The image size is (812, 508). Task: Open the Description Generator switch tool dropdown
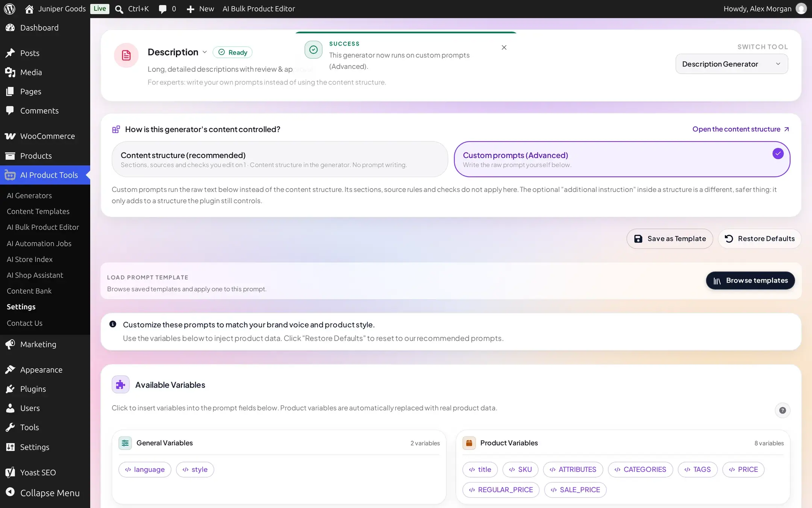732,64
